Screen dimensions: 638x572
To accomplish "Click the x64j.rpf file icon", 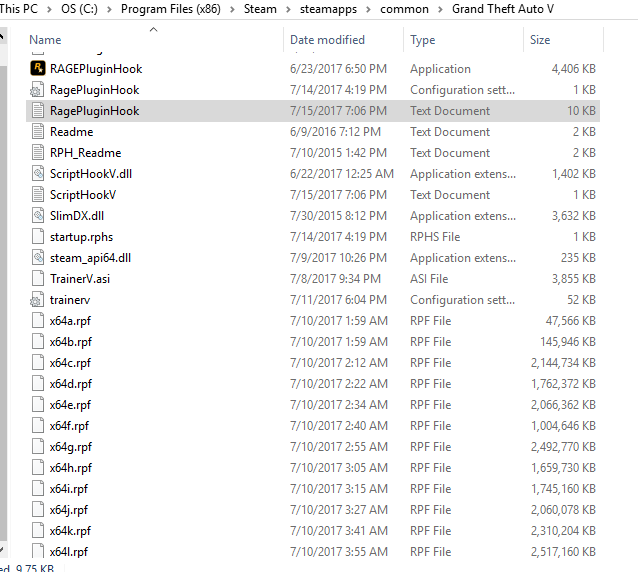I will tap(38, 510).
